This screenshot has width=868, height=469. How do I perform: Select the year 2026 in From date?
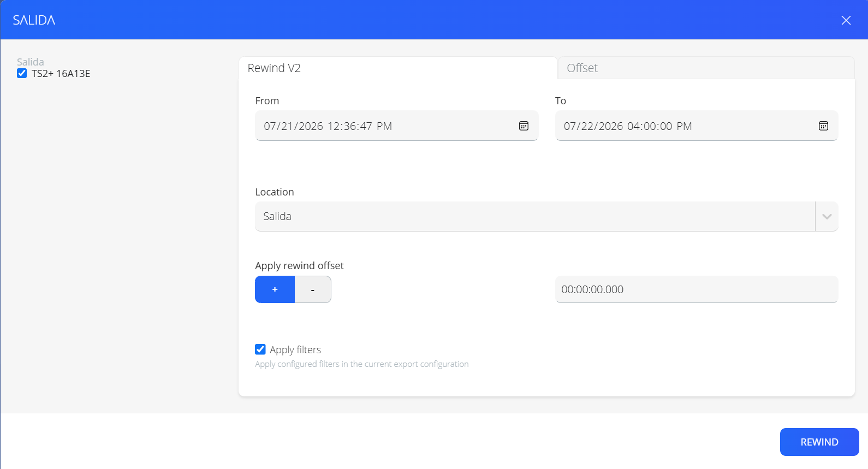click(311, 126)
